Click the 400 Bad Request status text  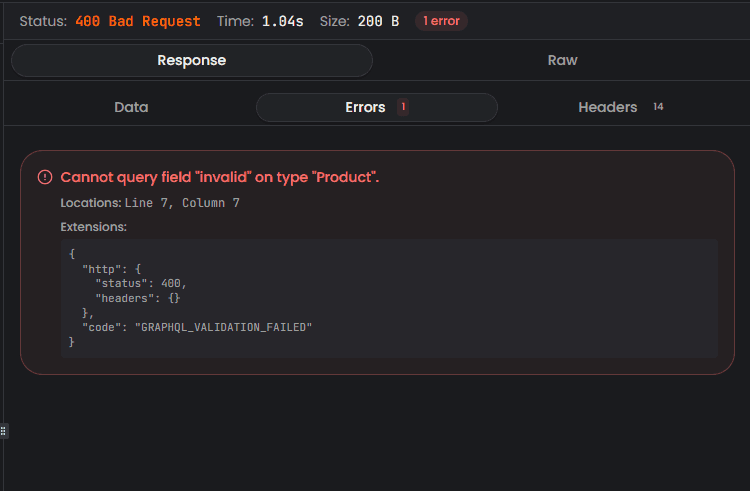click(x=138, y=22)
